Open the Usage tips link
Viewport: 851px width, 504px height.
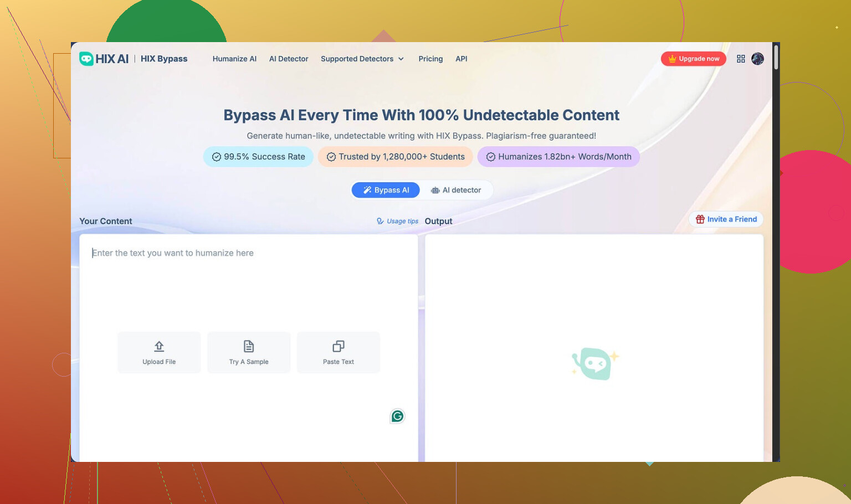point(397,221)
